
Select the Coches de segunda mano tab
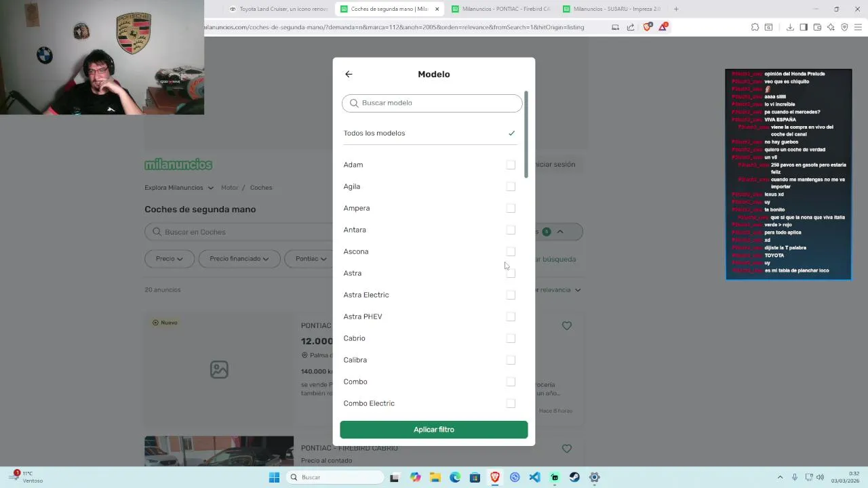pos(390,9)
